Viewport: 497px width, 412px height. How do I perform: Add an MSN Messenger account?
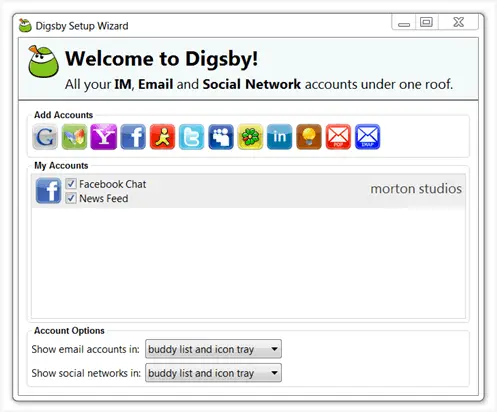[74, 137]
